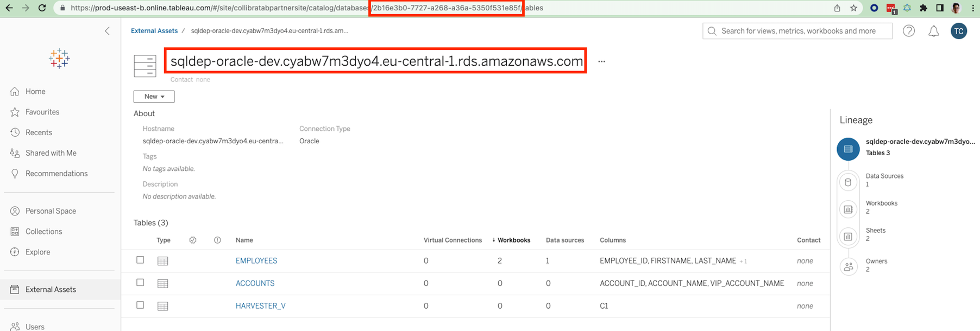
Task: Click the help question mark icon
Action: coord(908,31)
